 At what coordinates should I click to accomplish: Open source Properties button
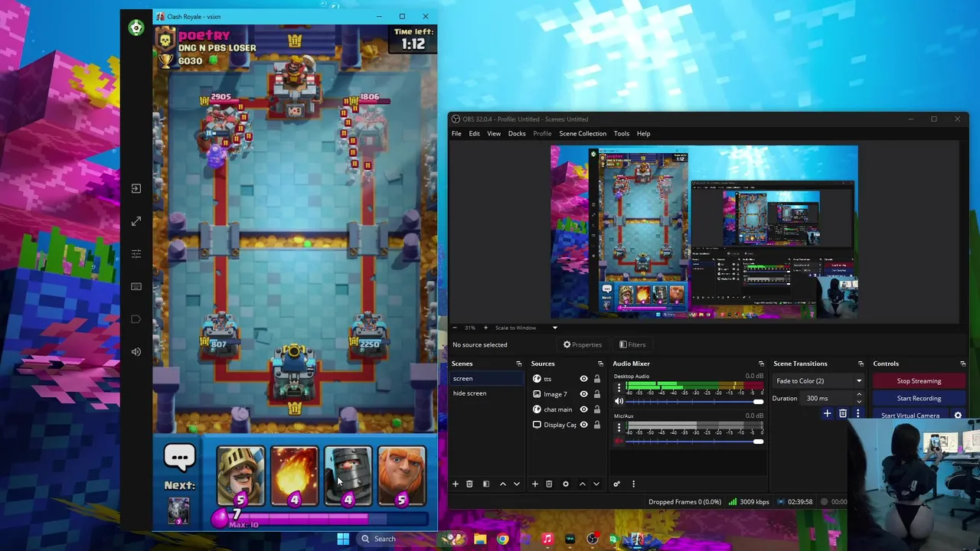(x=583, y=344)
